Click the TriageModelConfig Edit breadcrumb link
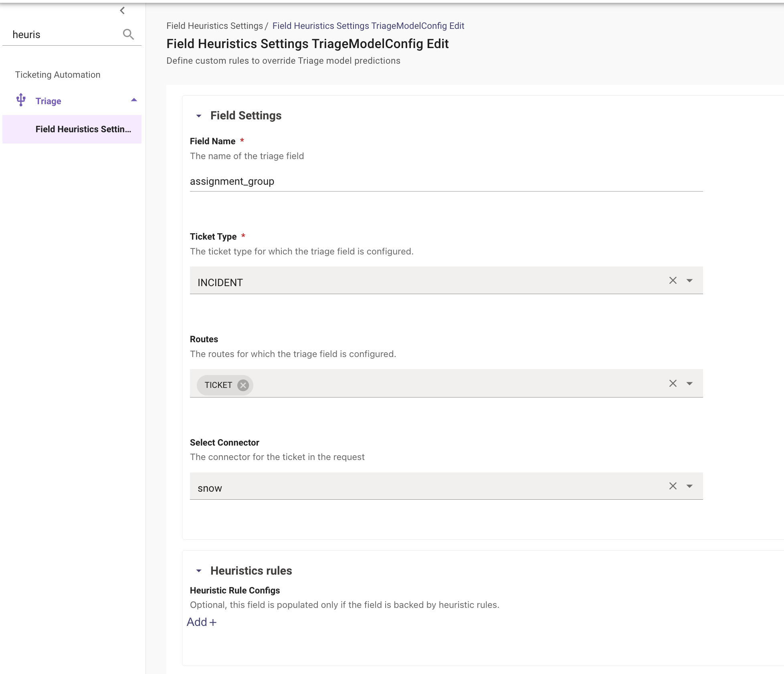Image resolution: width=784 pixels, height=674 pixels. [x=368, y=26]
